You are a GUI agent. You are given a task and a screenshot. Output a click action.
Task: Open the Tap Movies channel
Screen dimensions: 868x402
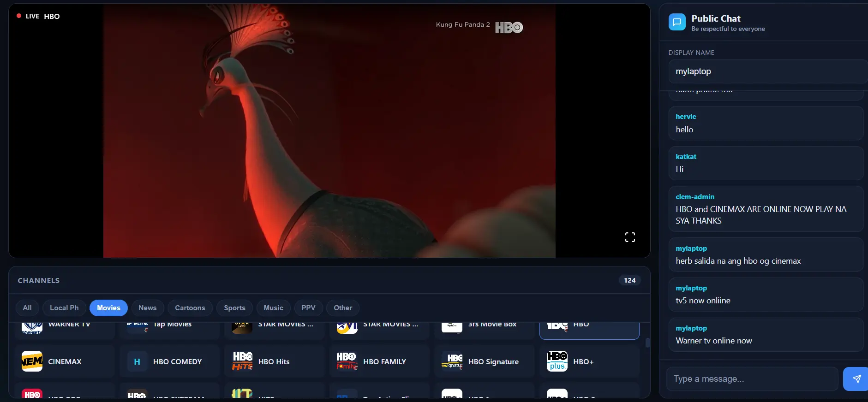pyautogui.click(x=169, y=330)
